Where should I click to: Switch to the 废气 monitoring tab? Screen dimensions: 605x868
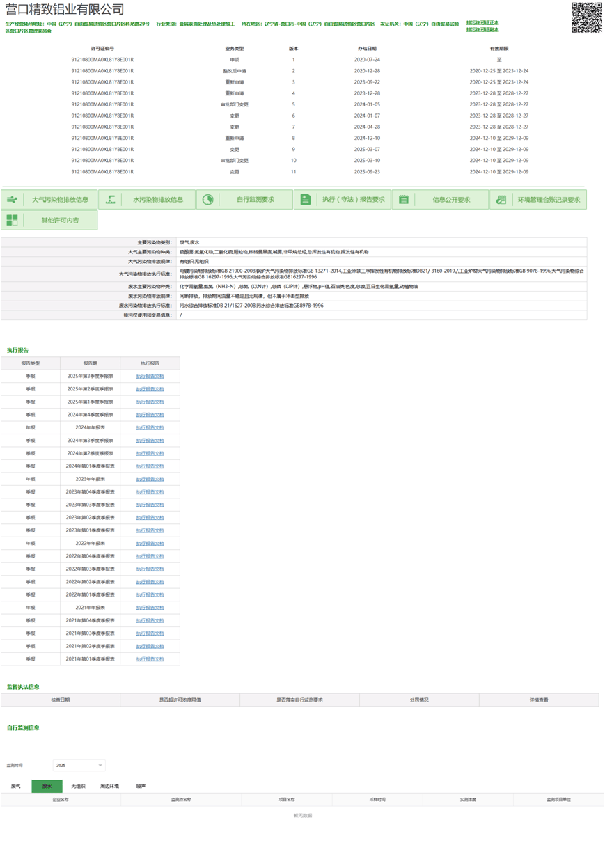pyautogui.click(x=16, y=786)
